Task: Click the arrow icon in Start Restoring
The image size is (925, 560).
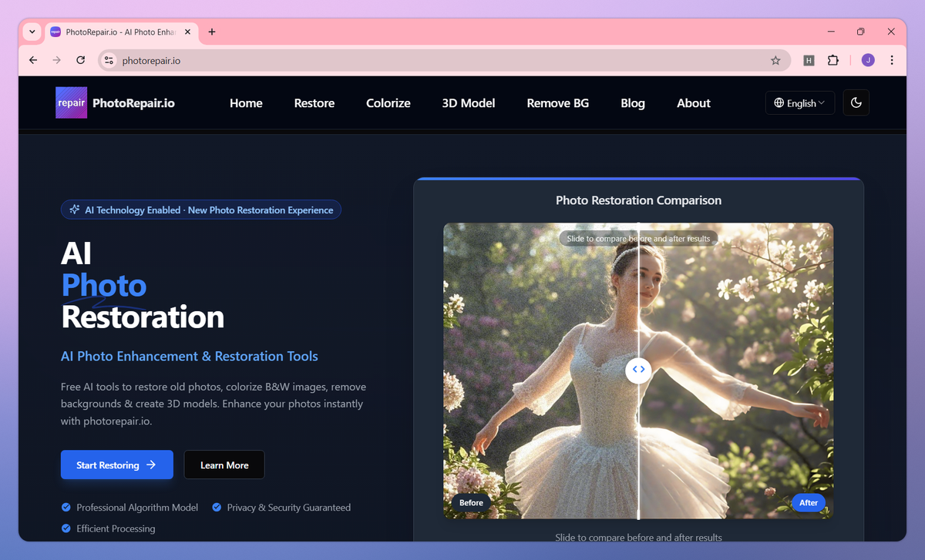Action: click(x=151, y=464)
